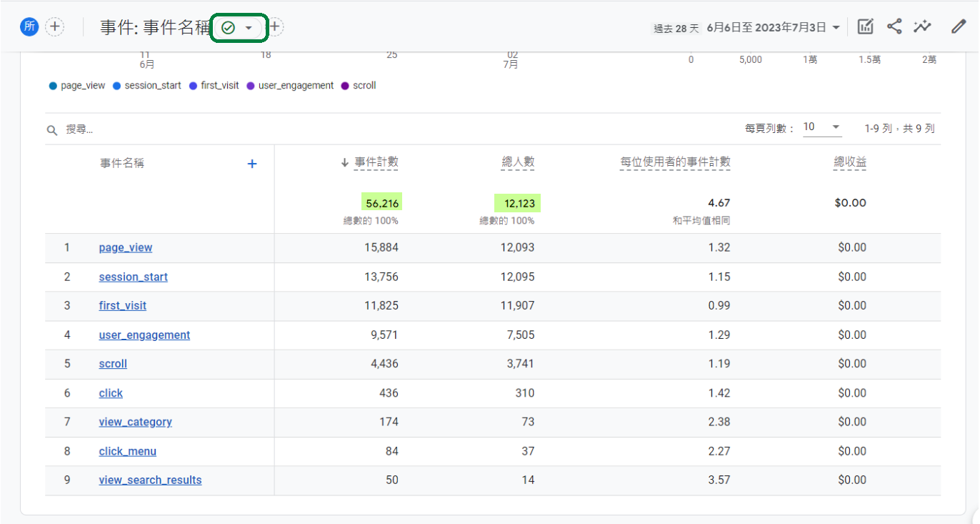
Task: Open the user_engagement event link
Action: tap(144, 335)
